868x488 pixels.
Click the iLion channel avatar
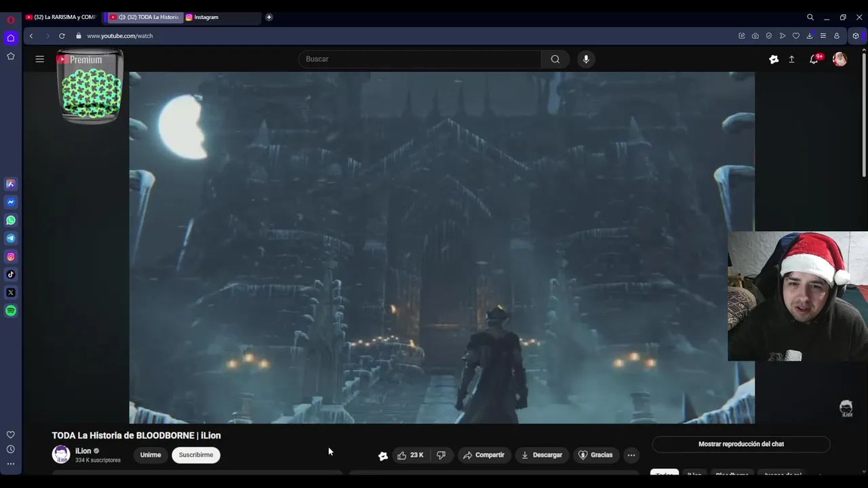(61, 454)
